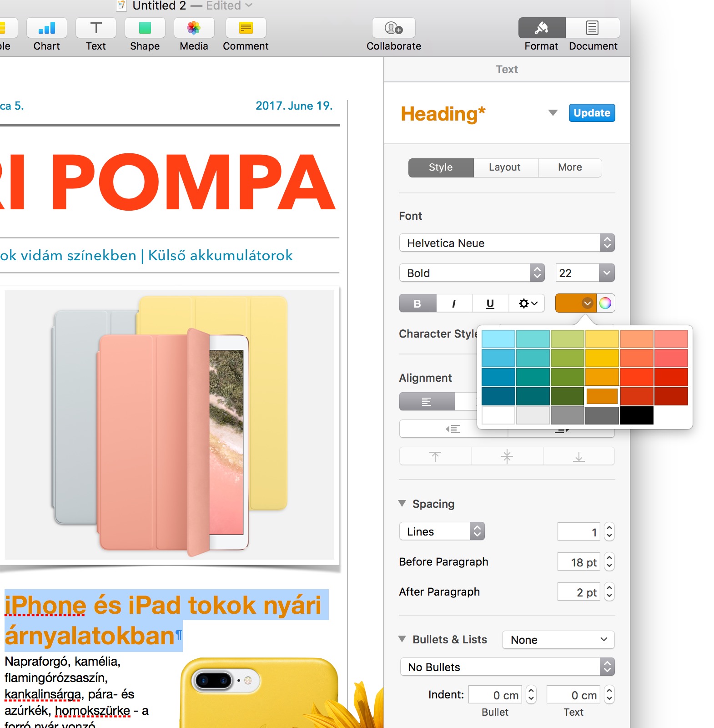714x728 pixels.
Task: Click the POMPA headline text
Action: coord(193,182)
